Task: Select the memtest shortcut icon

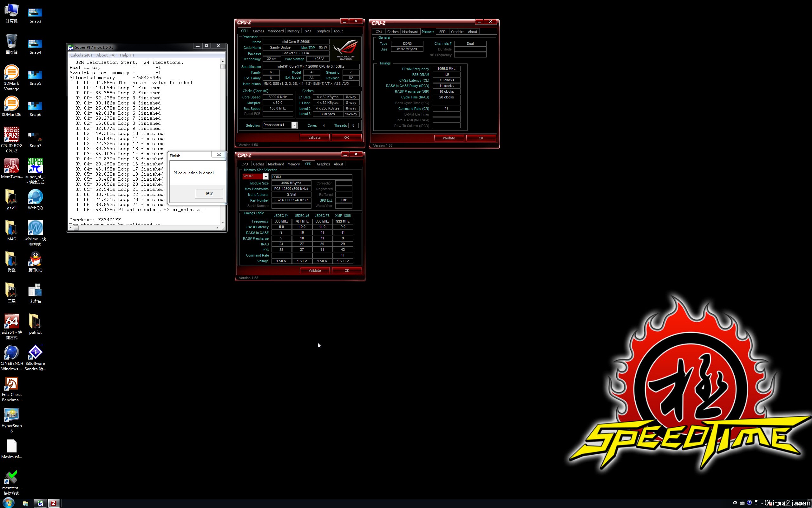Action: tap(12, 483)
